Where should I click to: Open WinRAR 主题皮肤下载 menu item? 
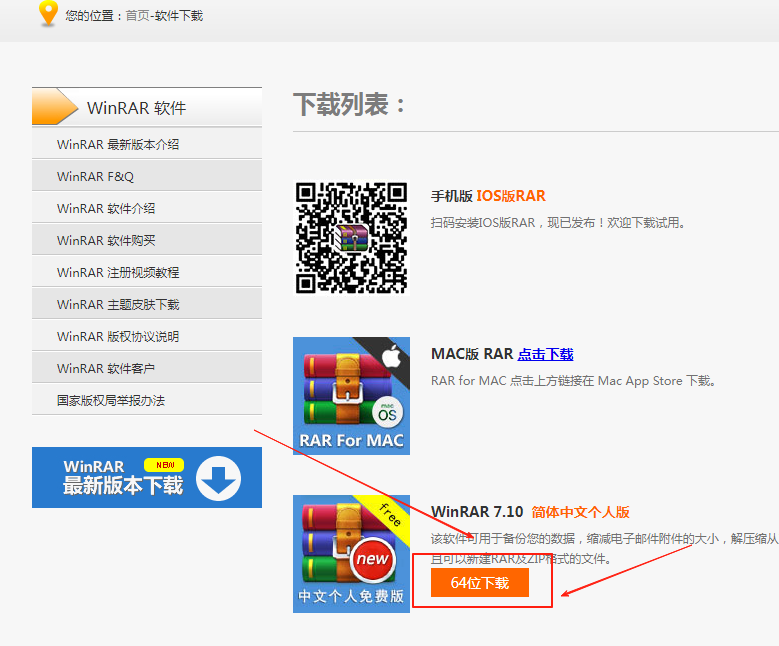(x=147, y=304)
